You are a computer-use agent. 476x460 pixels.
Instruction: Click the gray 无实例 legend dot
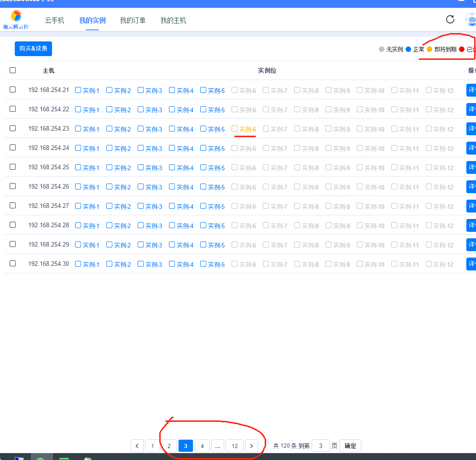[381, 49]
